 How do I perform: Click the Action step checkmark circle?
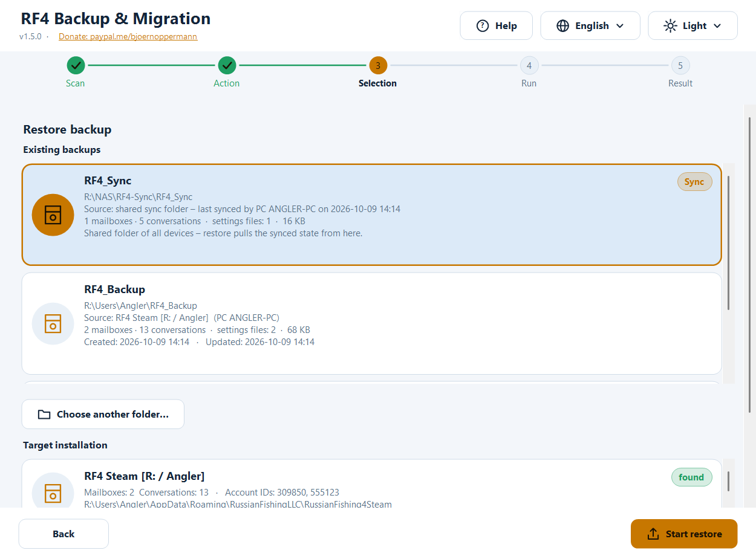(x=227, y=65)
